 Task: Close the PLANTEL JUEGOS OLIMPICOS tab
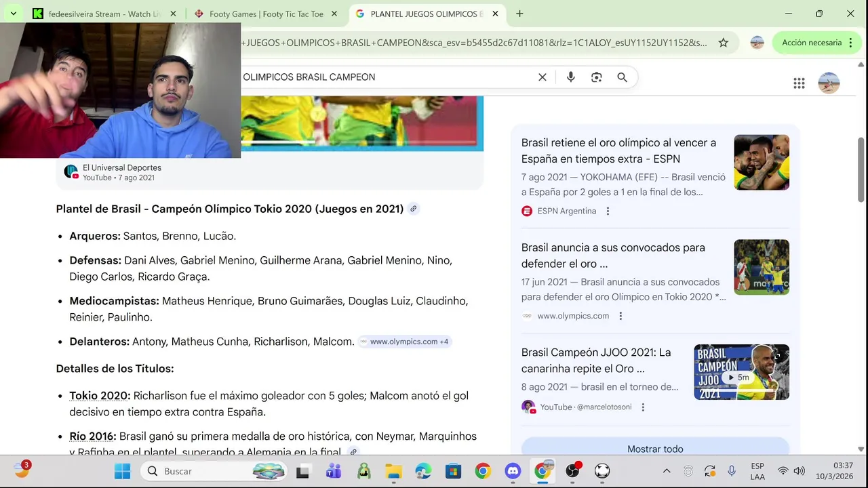(x=495, y=14)
